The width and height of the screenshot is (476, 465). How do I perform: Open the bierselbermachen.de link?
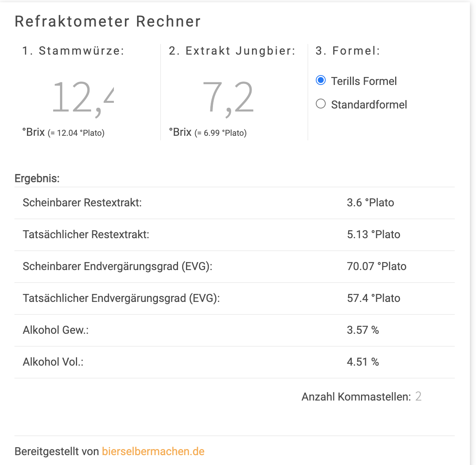pyautogui.click(x=153, y=451)
